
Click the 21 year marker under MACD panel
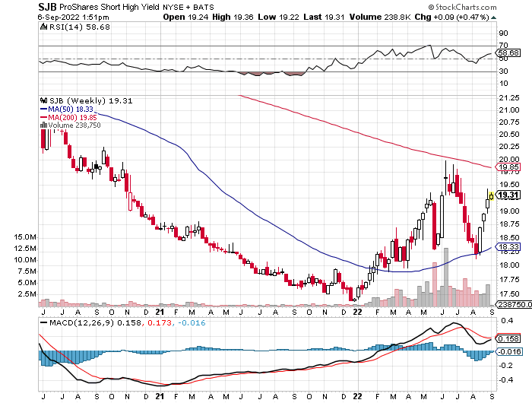pos(160,396)
